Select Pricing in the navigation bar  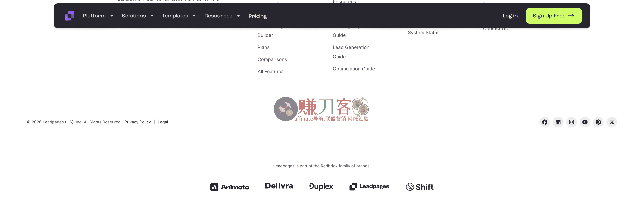(x=257, y=16)
